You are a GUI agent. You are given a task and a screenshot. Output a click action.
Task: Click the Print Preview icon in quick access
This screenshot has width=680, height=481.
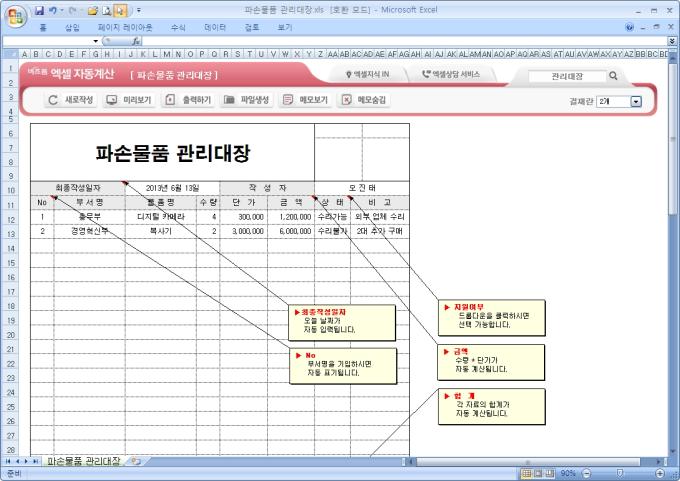(x=107, y=10)
